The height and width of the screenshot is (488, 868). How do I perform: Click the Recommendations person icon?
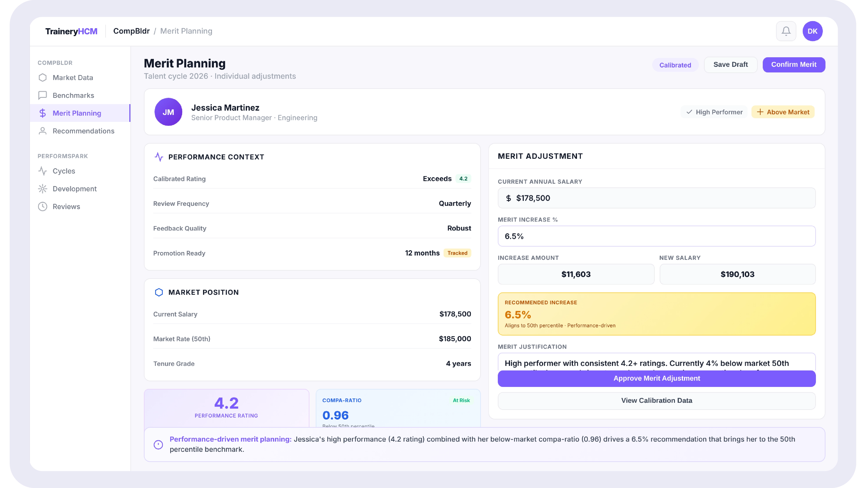tap(43, 131)
